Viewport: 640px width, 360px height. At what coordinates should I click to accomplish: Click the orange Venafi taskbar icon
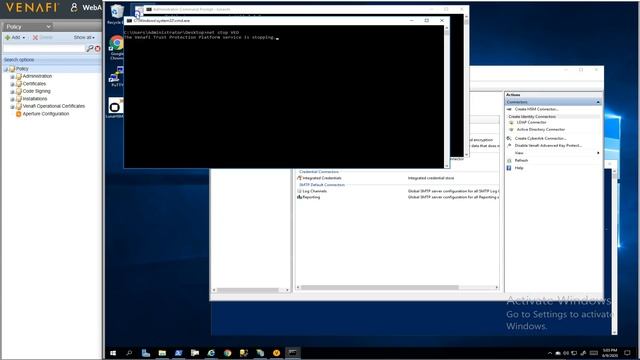(276, 353)
